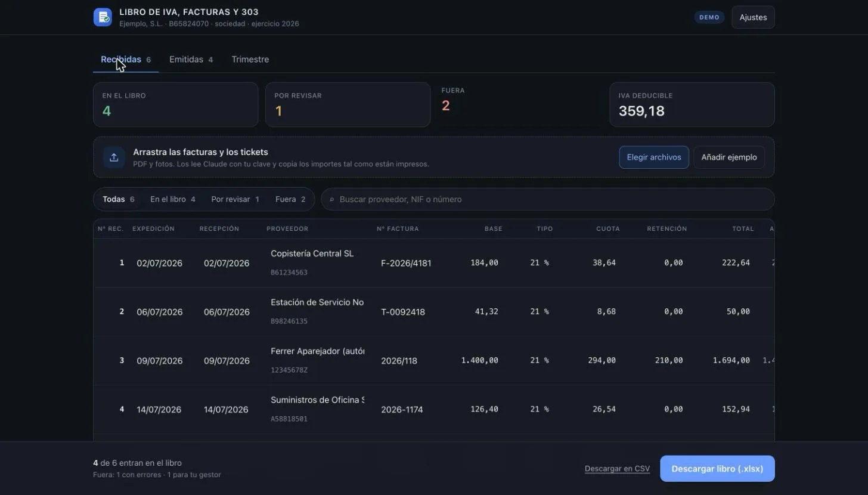868x495 pixels.
Task: Click the upload arrow icon in the drop area
Action: click(x=114, y=157)
